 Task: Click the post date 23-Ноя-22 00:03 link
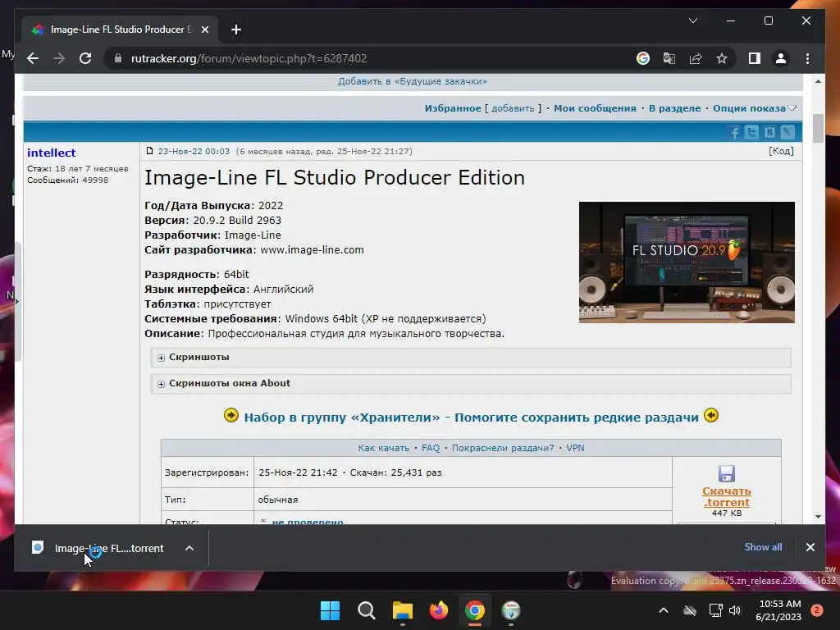194,152
